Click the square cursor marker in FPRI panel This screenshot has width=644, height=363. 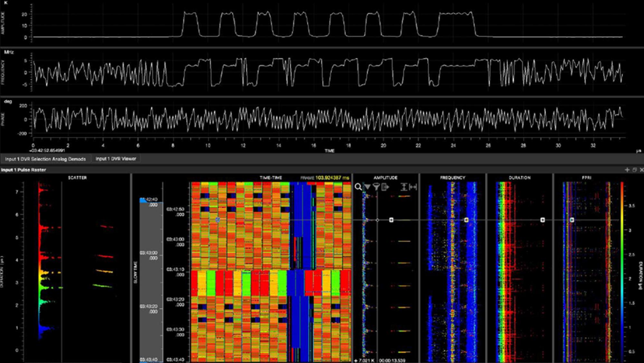pos(572,220)
